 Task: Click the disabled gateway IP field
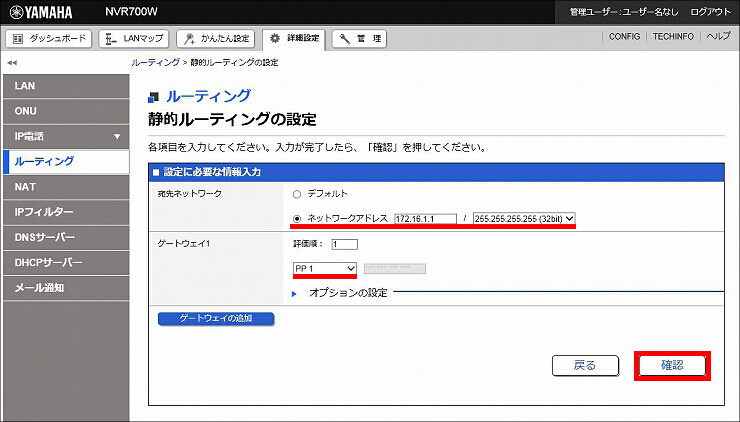(x=395, y=269)
